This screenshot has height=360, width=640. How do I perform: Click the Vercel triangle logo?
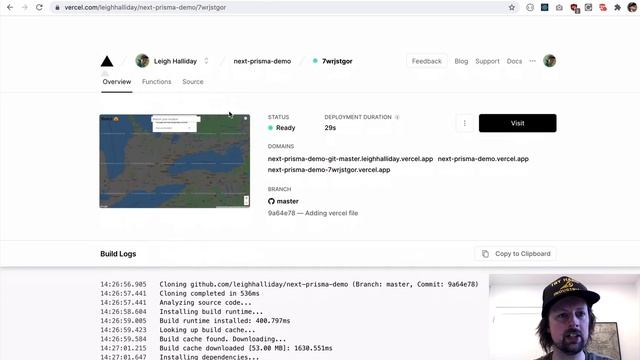point(107,61)
